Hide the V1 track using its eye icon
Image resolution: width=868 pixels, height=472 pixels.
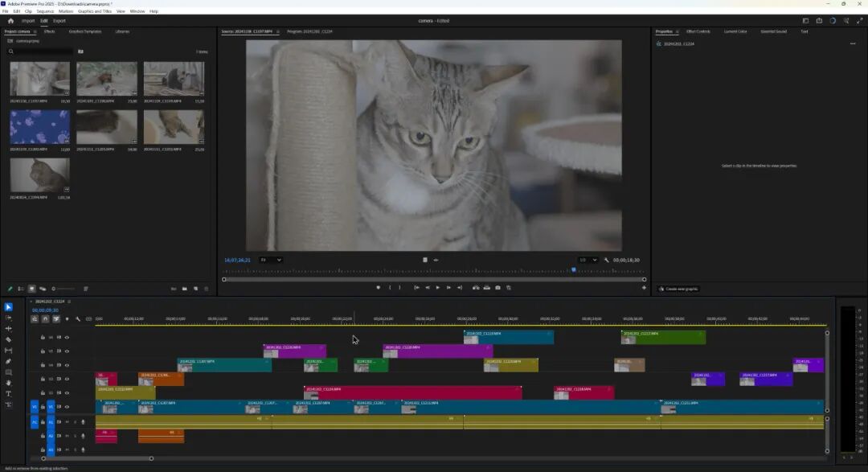coord(67,407)
